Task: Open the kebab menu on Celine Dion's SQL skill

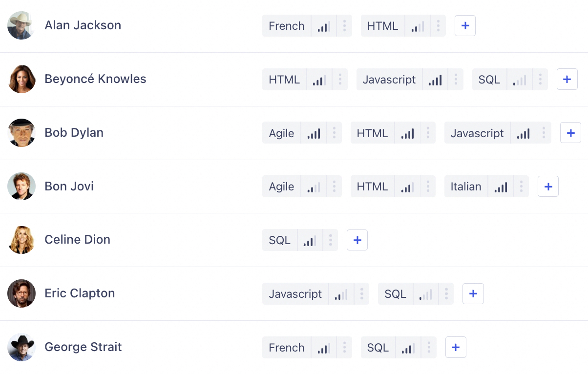Action: tap(331, 240)
